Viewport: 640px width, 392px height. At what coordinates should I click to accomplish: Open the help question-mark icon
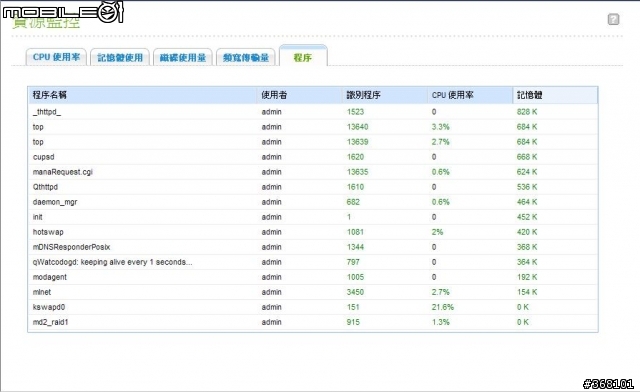coord(613,19)
